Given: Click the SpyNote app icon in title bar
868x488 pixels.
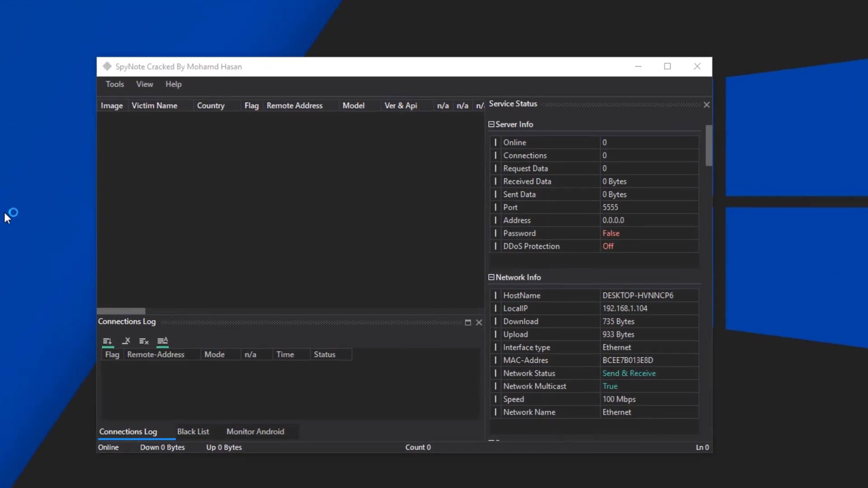Looking at the screenshot, I should [107, 66].
